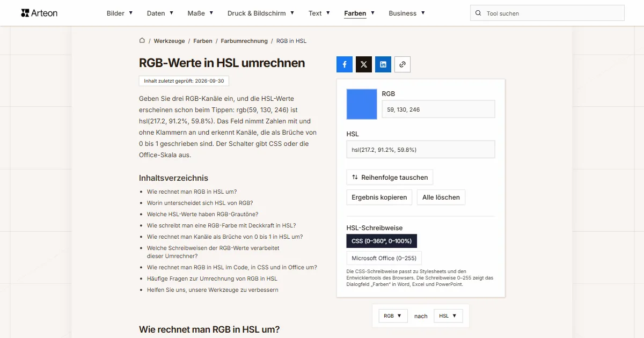The width and height of the screenshot is (644, 338).
Task: Click the 'RGB in HSL' breadcrumb text
Action: pyautogui.click(x=291, y=41)
